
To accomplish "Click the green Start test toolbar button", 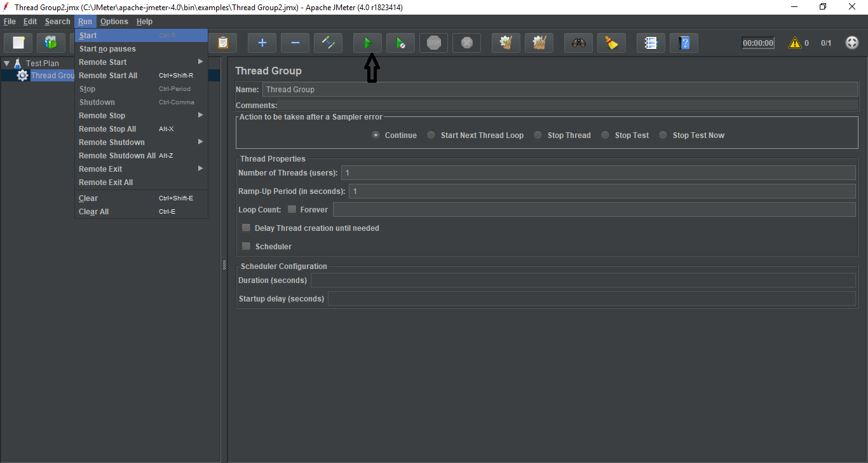I will tap(367, 43).
